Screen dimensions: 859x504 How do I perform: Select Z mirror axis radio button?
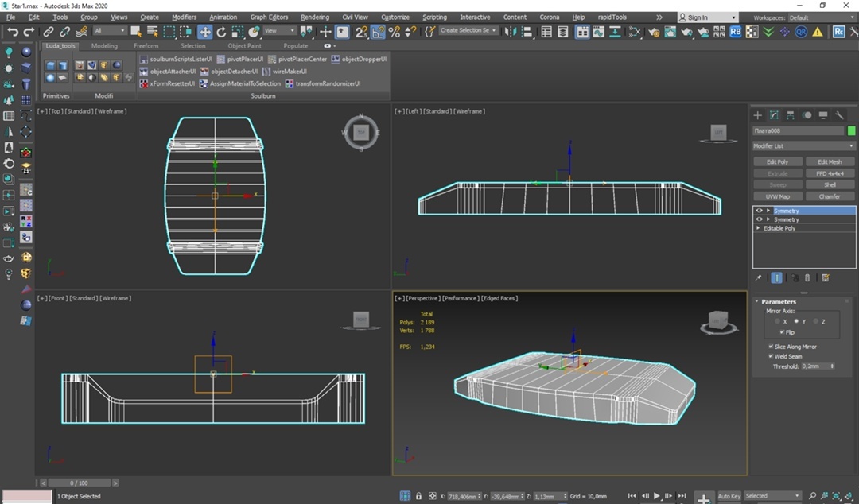[x=816, y=322]
